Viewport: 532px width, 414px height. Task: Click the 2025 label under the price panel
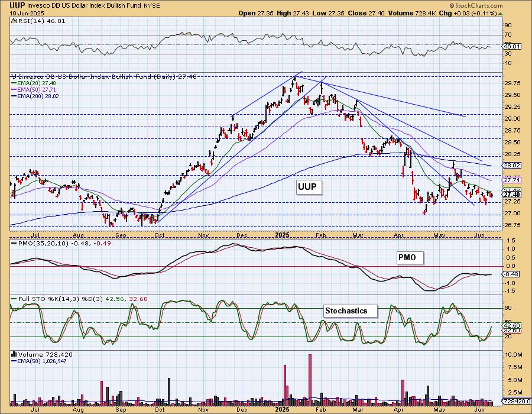[x=283, y=235]
